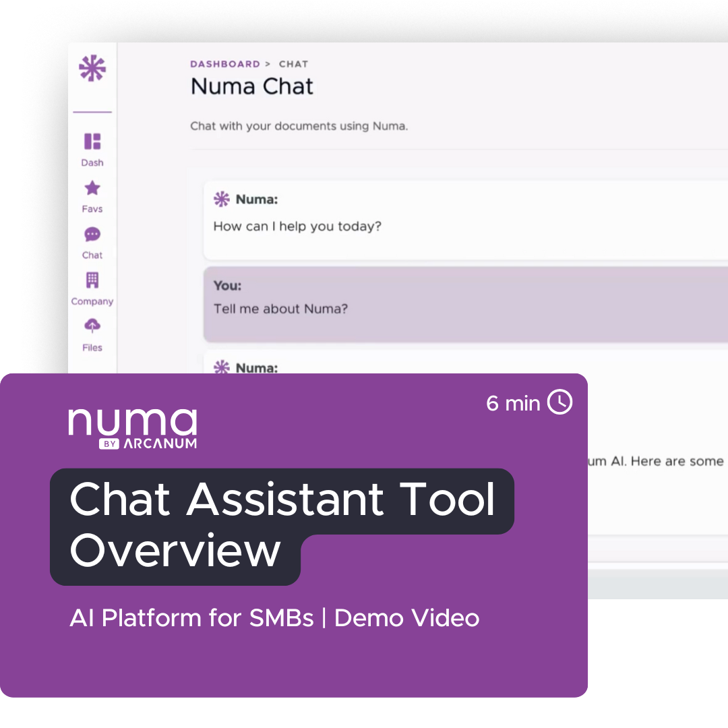Click the Numa asterisk icon in first message
This screenshot has width=728, height=728.
point(222,199)
